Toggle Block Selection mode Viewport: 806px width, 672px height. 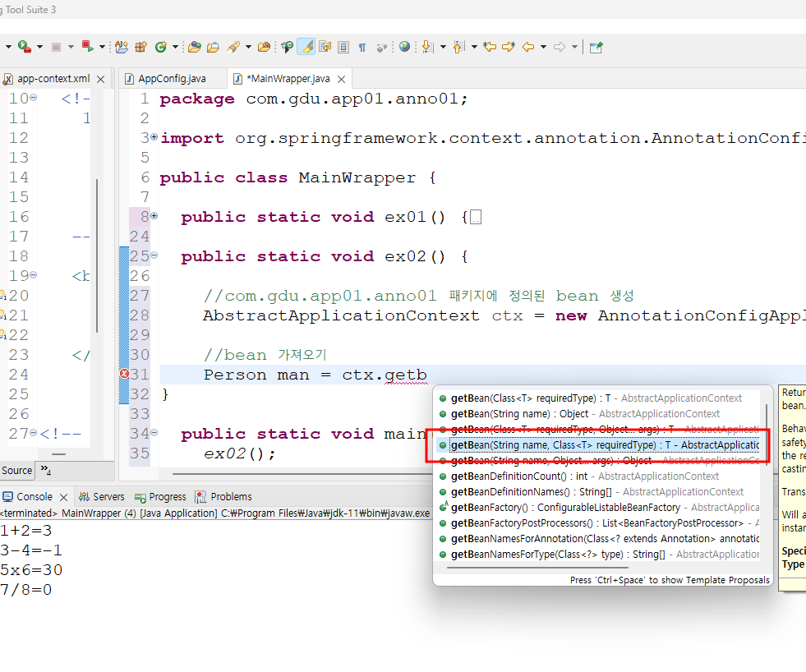[x=343, y=48]
